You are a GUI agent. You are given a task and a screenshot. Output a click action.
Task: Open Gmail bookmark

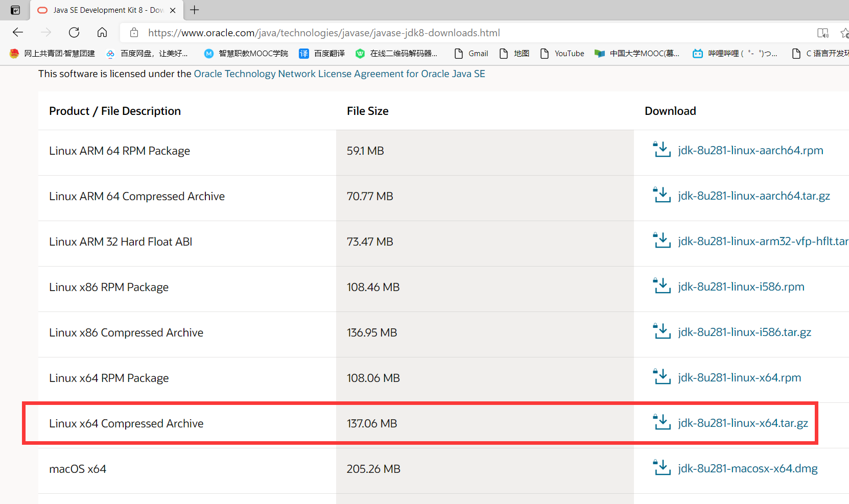tap(471, 54)
